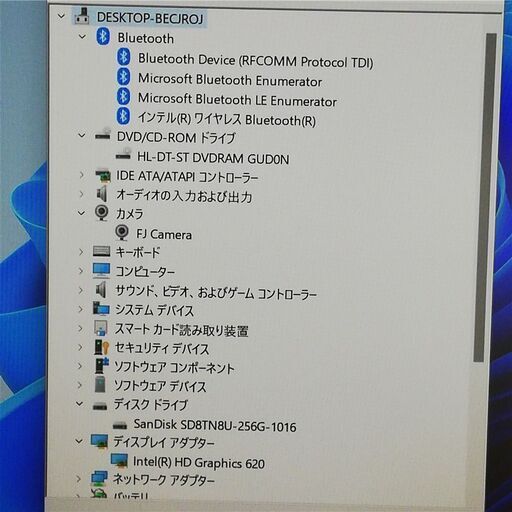This screenshot has height=512, width=512.
Task: Expand the キーボード category
Action: tap(81, 252)
